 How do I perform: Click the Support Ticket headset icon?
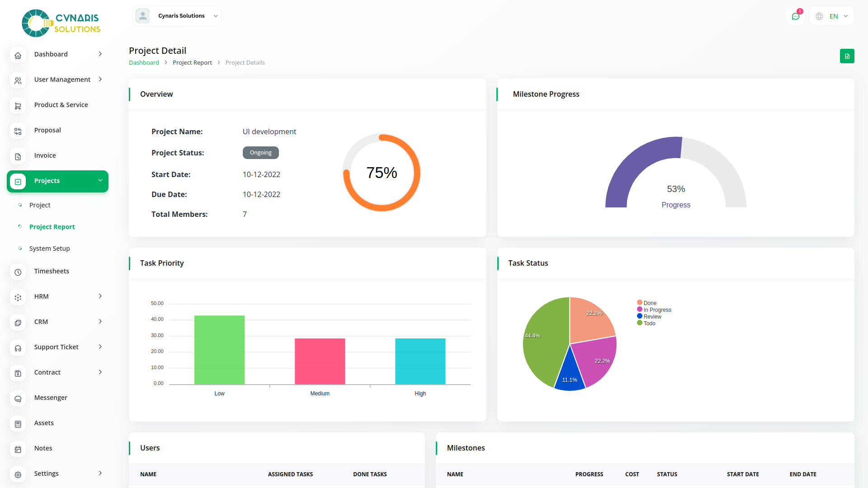click(18, 348)
